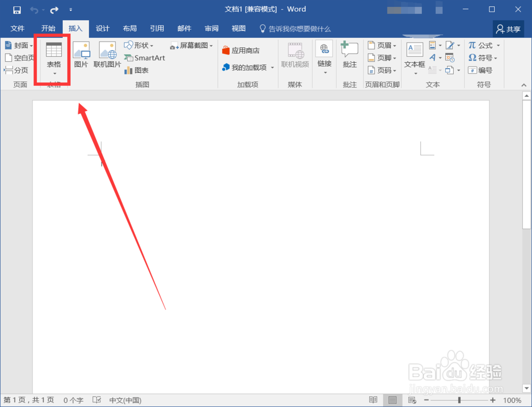Click the word count 0 个字
Image resolution: width=532 pixels, height=407 pixels.
coord(73,400)
